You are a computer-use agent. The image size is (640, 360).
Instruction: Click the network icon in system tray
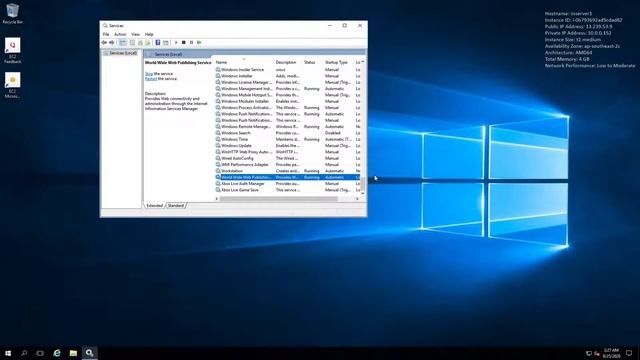tap(589, 353)
